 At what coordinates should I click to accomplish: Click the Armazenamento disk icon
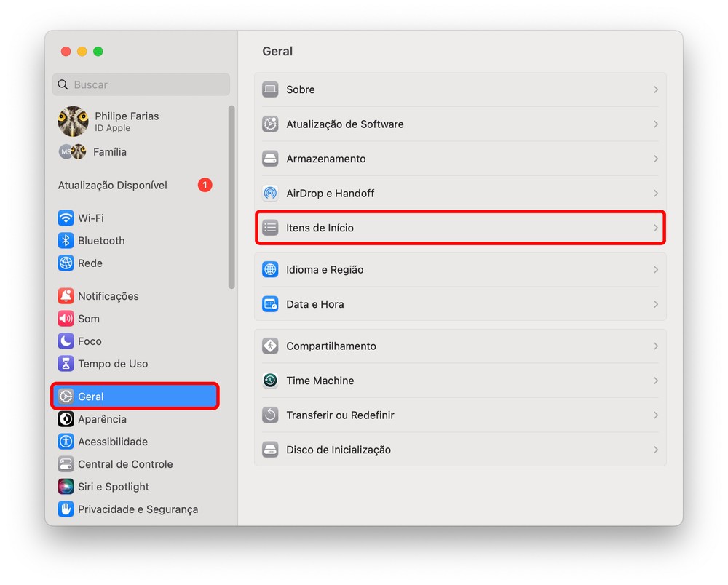pos(270,159)
